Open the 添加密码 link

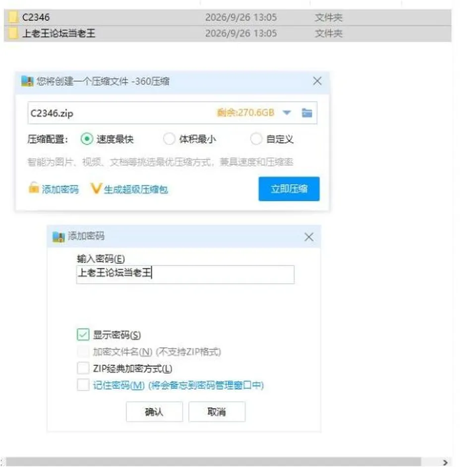pos(60,189)
